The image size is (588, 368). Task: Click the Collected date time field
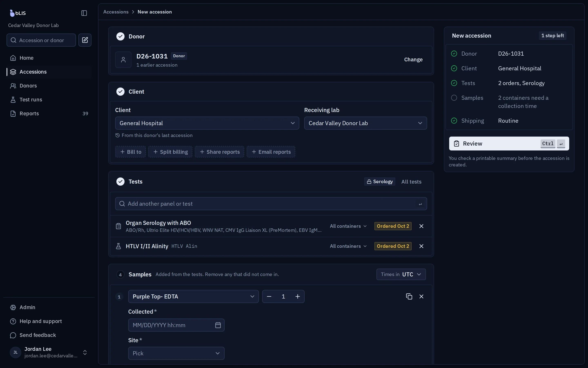(x=176, y=325)
